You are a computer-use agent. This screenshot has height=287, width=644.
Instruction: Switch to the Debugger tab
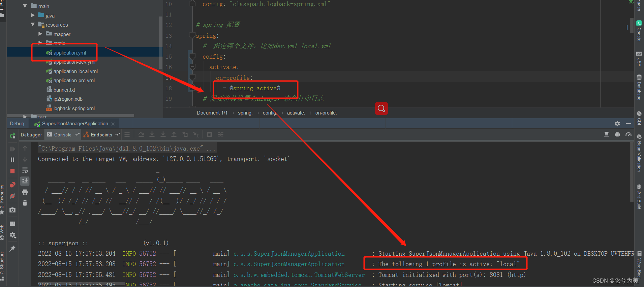[31, 135]
